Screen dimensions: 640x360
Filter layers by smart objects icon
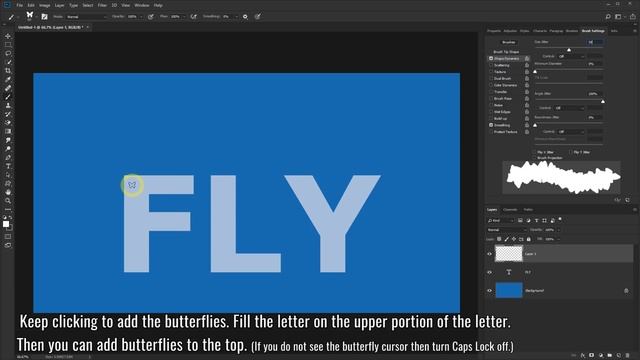click(x=552, y=220)
